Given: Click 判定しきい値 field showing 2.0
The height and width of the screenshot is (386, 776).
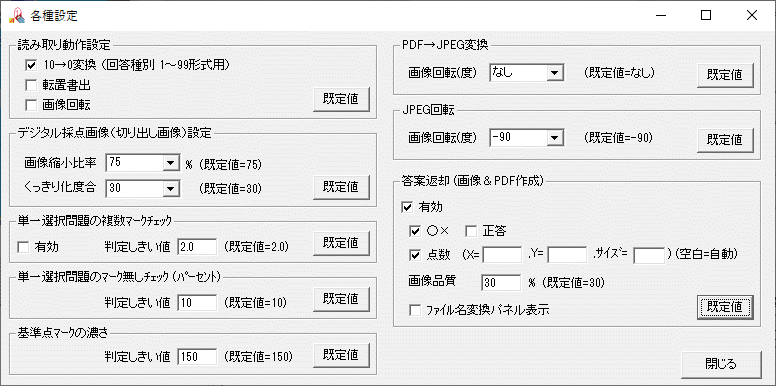Looking at the screenshot, I should (197, 247).
